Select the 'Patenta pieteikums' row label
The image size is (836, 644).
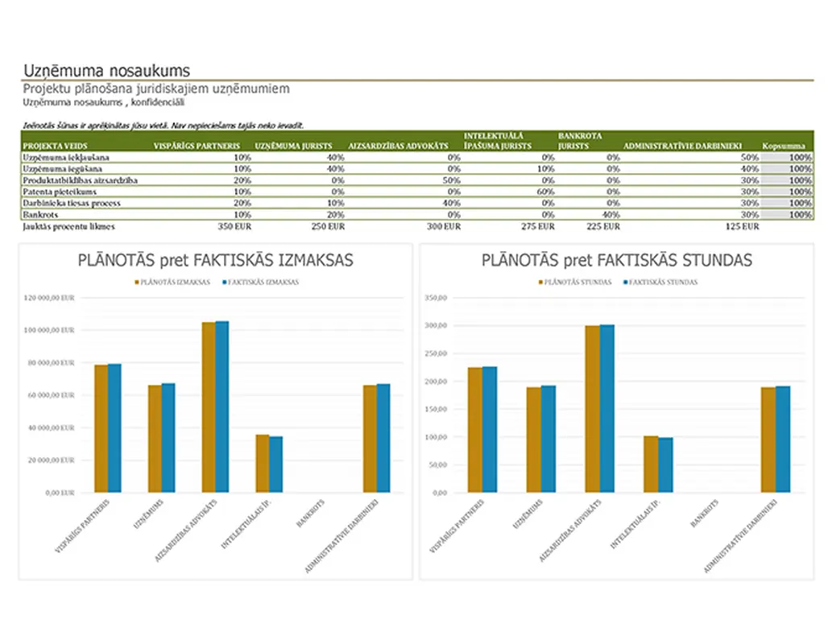pos(60,192)
